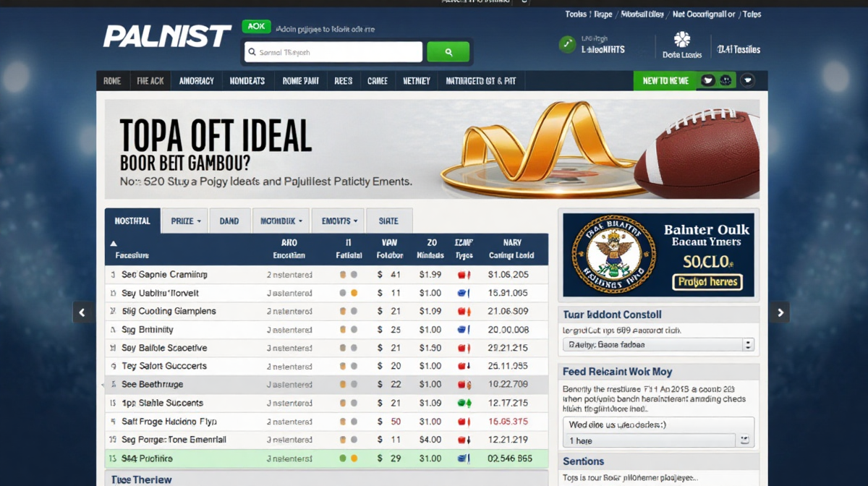Open the ROME nav menu item
The image size is (868, 486).
(112, 81)
